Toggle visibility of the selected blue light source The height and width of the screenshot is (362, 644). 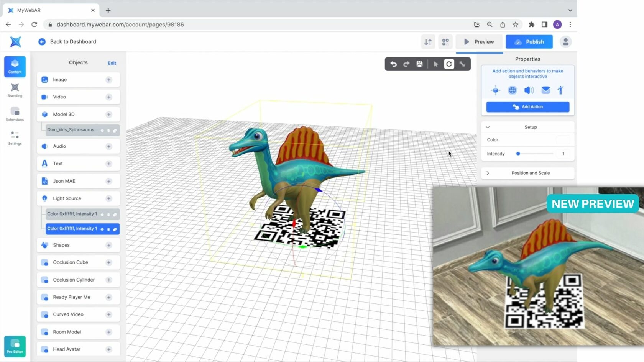click(102, 229)
